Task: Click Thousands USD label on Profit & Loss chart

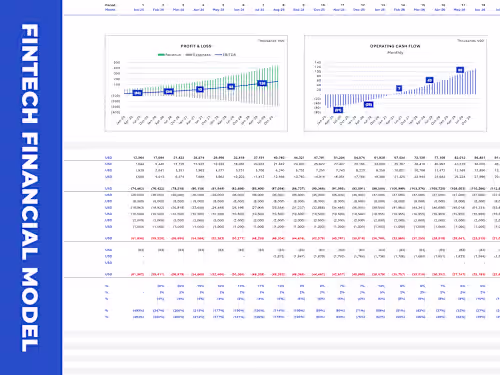Action: pyautogui.click(x=271, y=41)
